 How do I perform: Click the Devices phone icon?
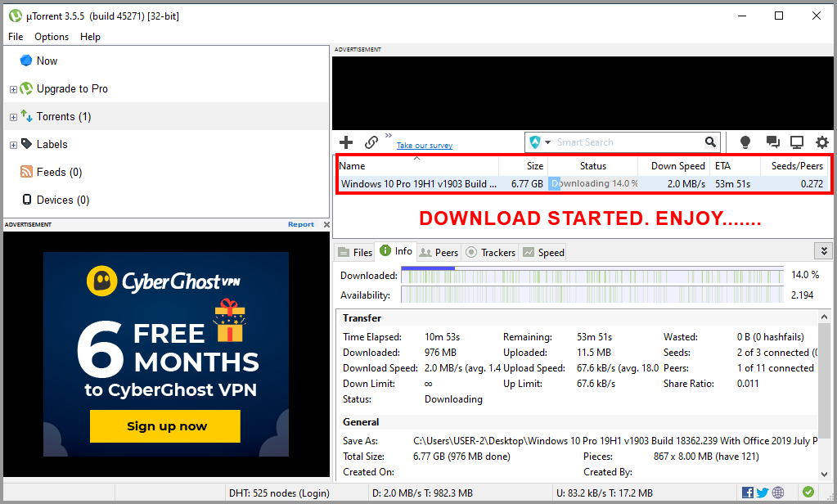pos(27,199)
